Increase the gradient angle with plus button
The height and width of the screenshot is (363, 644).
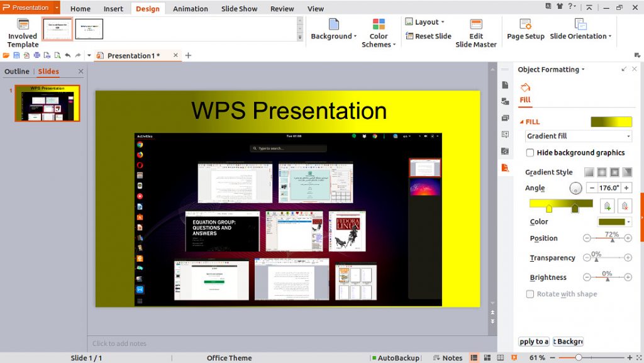(626, 188)
